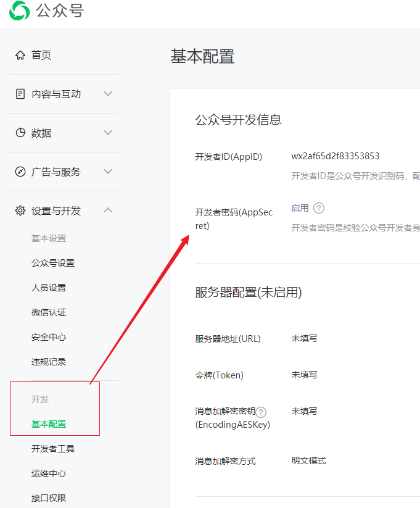Open the 数据 menu
Image resolution: width=420 pixels, height=508 pixels.
pos(41,133)
